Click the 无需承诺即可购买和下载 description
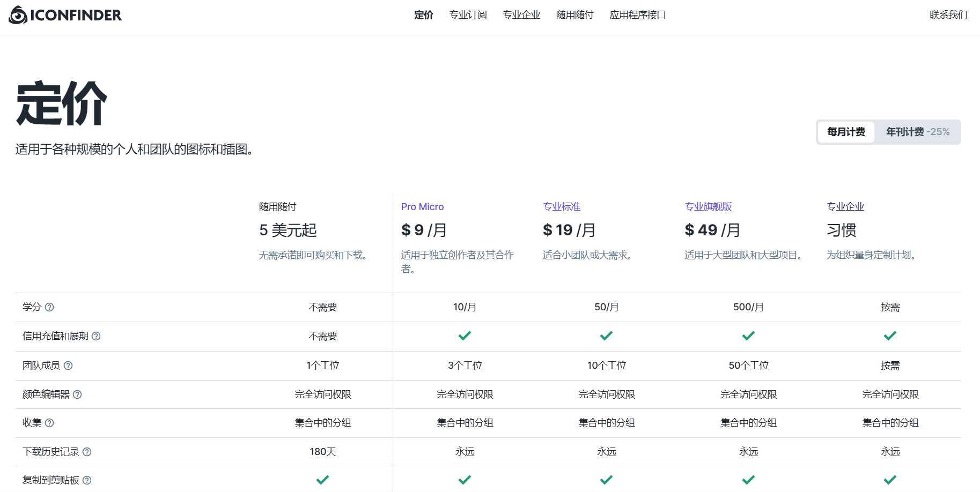 point(313,255)
